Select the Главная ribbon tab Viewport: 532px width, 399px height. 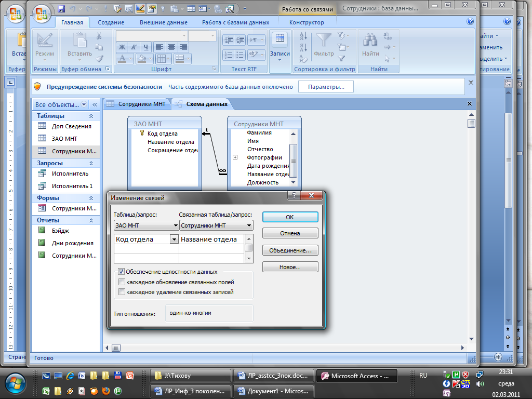pyautogui.click(x=72, y=22)
